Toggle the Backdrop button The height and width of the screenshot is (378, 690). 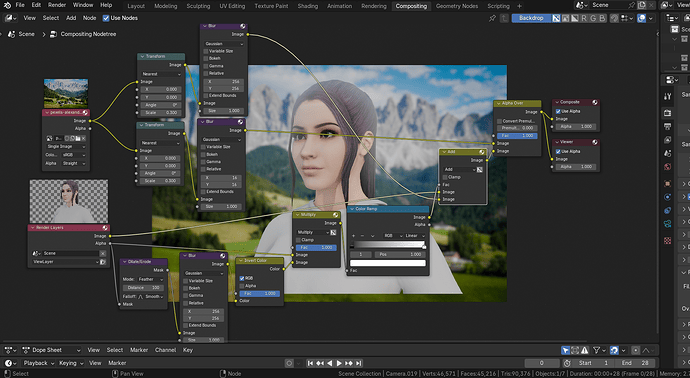point(531,18)
